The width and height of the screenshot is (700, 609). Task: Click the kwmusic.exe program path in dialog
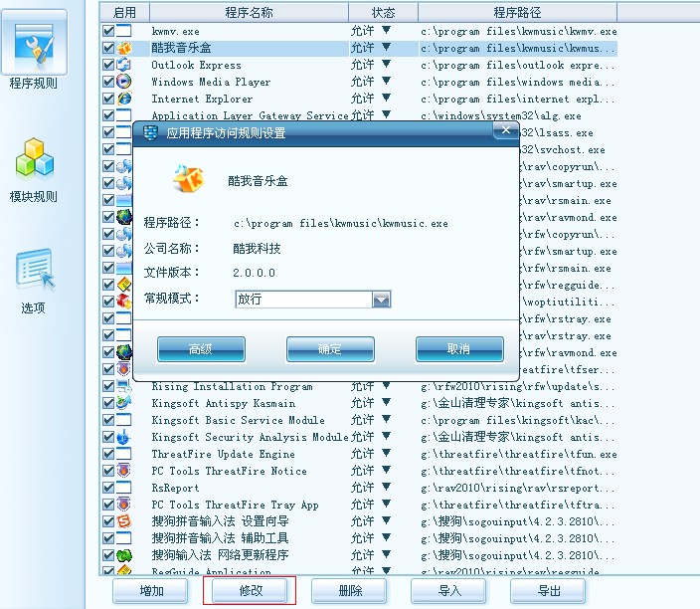[341, 224]
